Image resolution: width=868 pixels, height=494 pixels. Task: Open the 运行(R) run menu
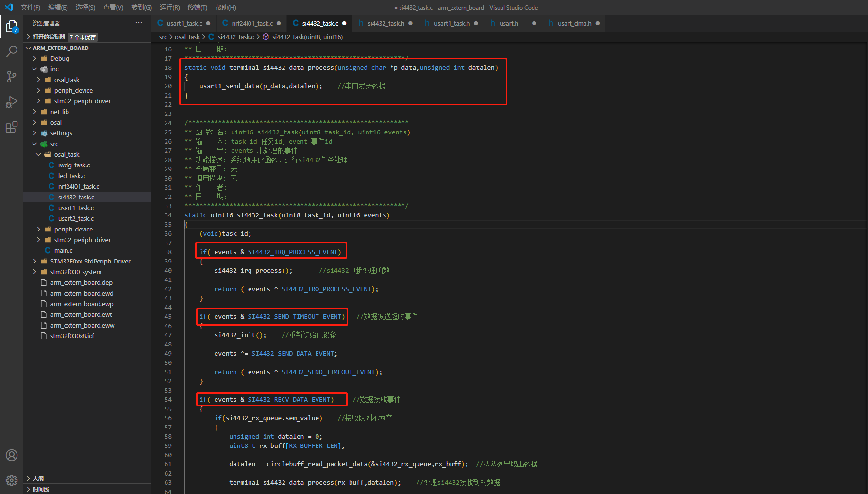169,7
